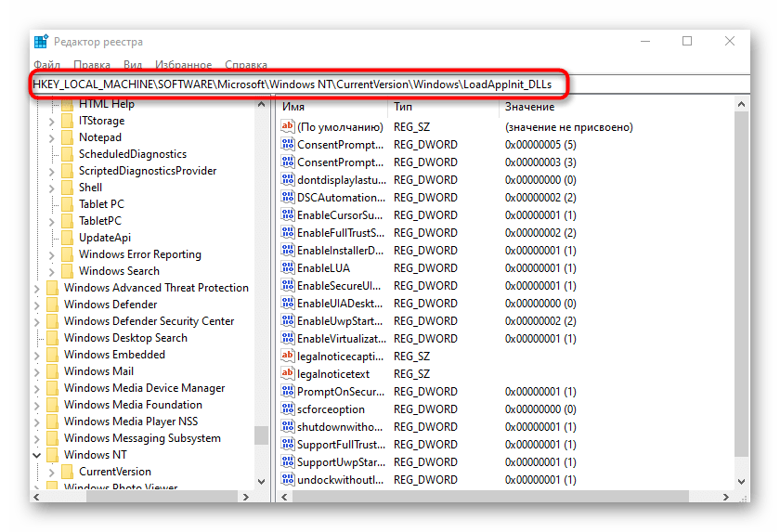Image resolution: width=780 pixels, height=532 pixels.
Task: Click the EnableLUA DWORD value icon
Action: 288,267
